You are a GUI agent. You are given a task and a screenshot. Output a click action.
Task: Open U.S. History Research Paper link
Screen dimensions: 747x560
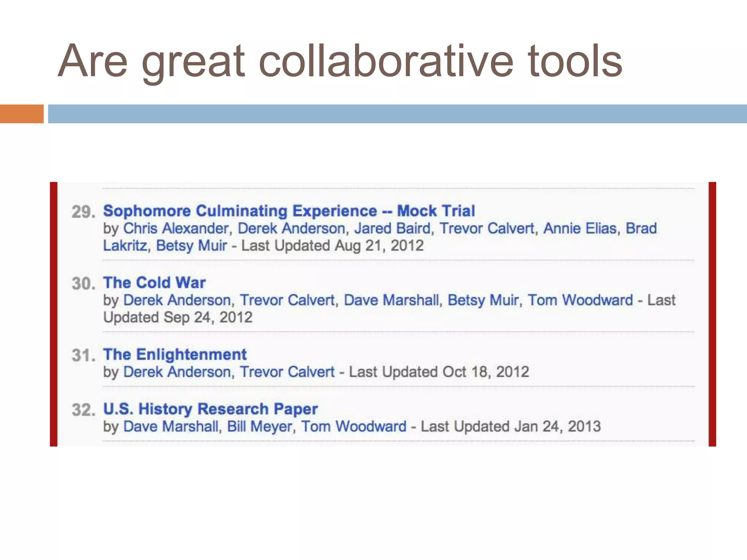210,409
